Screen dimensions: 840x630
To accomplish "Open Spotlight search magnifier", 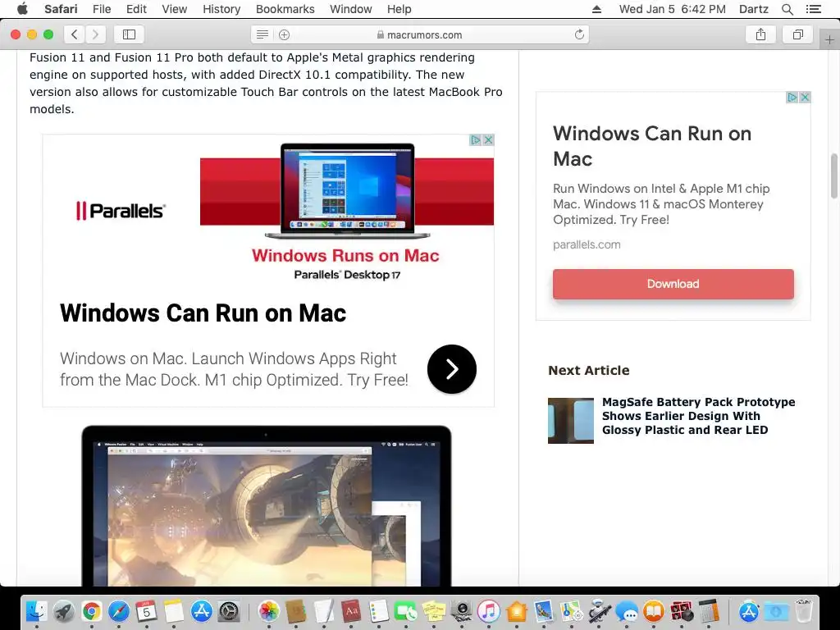I will click(x=787, y=9).
